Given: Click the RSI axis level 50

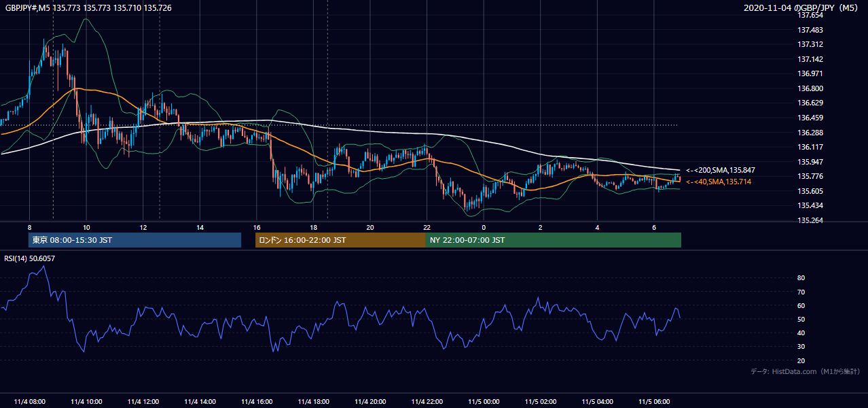Looking at the screenshot, I should [801, 319].
